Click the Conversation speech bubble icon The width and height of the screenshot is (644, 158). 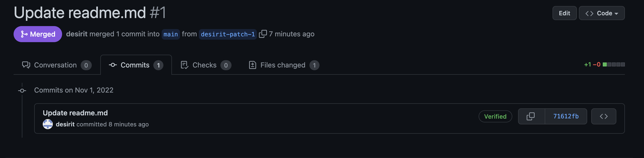26,65
